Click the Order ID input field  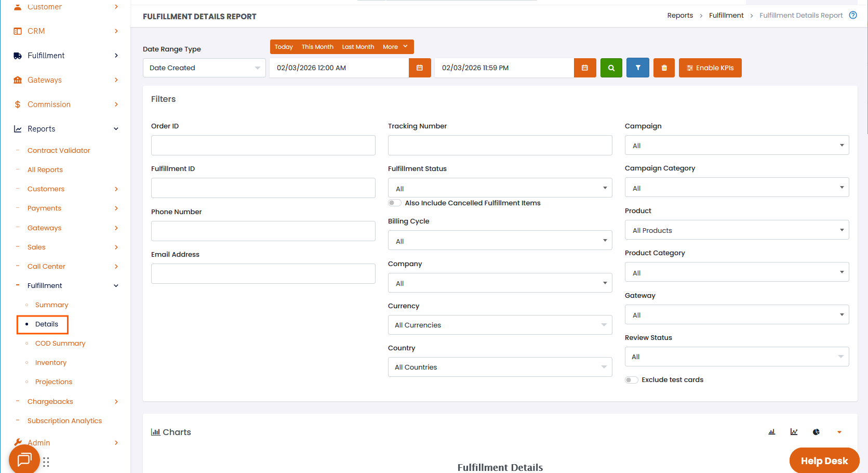point(263,146)
